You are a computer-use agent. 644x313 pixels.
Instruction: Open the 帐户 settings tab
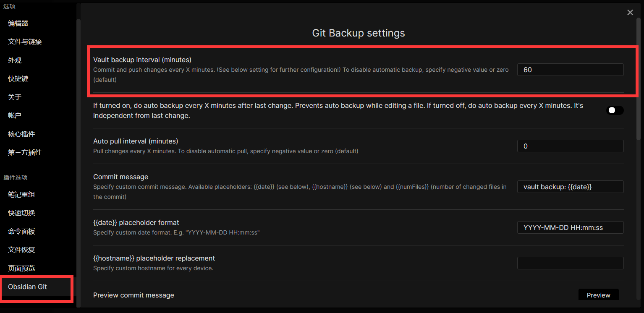(x=15, y=116)
